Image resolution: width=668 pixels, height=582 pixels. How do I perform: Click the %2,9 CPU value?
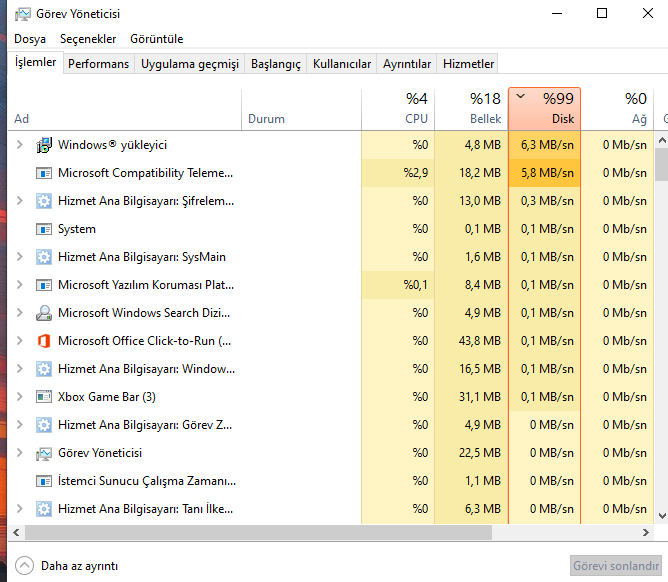coord(416,173)
